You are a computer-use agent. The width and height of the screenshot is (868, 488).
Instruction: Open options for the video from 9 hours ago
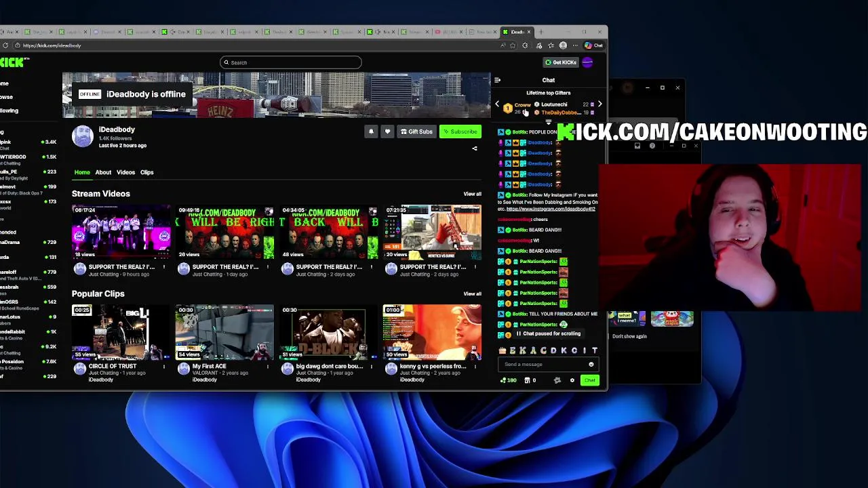pos(163,267)
